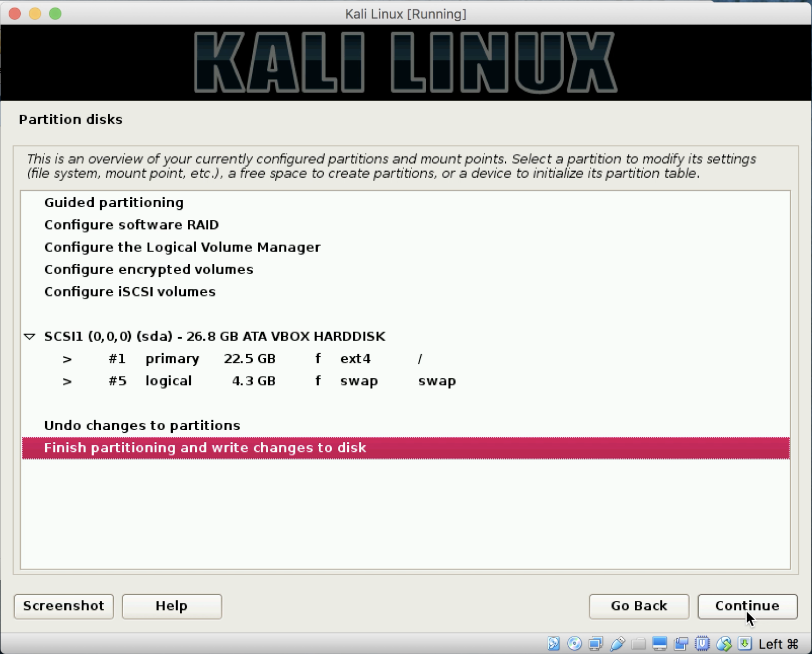
Task: Click the video capture status icon
Action: pyautogui.click(x=681, y=644)
